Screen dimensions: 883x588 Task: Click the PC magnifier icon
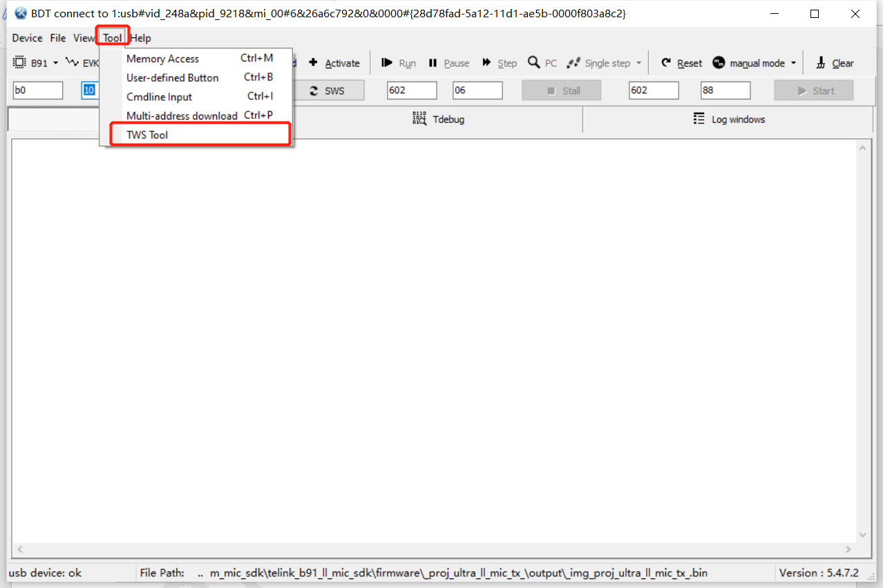pos(533,63)
